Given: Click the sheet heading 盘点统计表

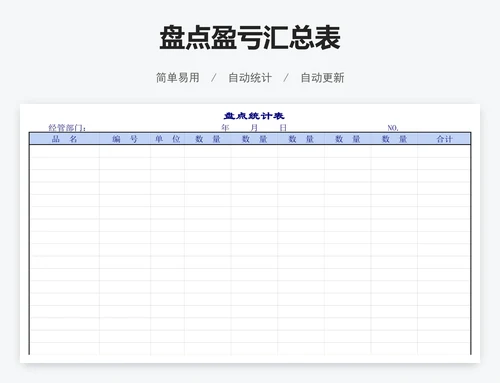Looking at the screenshot, I should [x=254, y=116].
